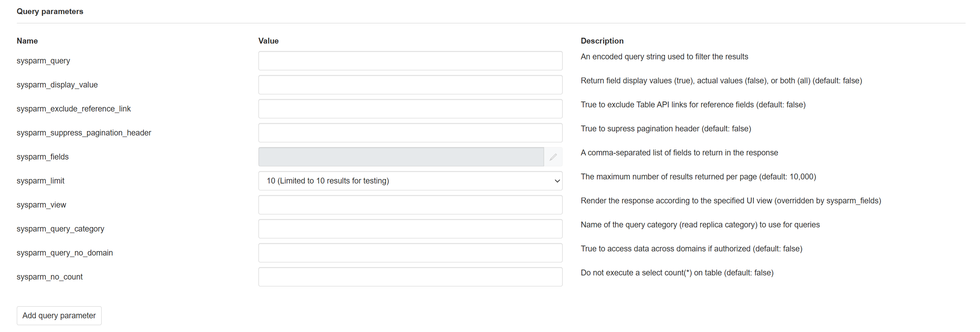Click the greyed sysparm_fields value field

(401, 157)
